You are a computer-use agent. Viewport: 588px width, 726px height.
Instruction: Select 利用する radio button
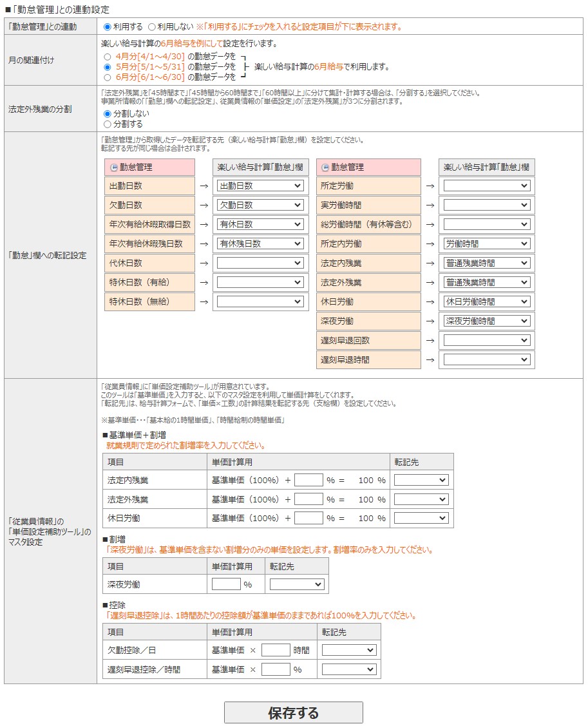[x=108, y=26]
